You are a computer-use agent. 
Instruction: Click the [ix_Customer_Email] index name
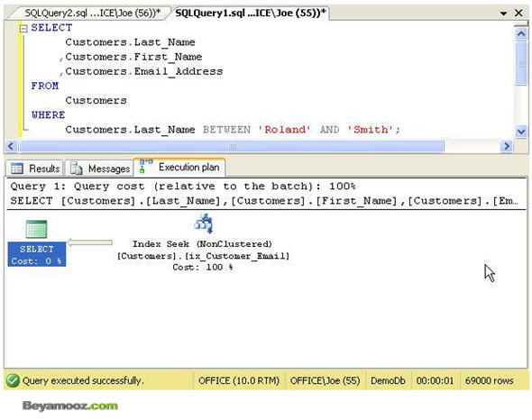pos(237,256)
